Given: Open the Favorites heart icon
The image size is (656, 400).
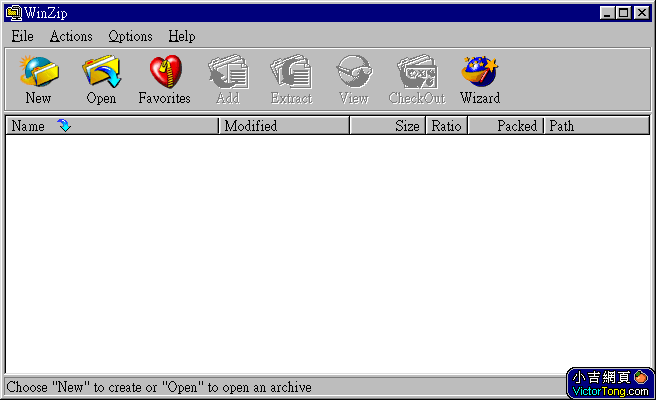Looking at the screenshot, I should pyautogui.click(x=165, y=72).
